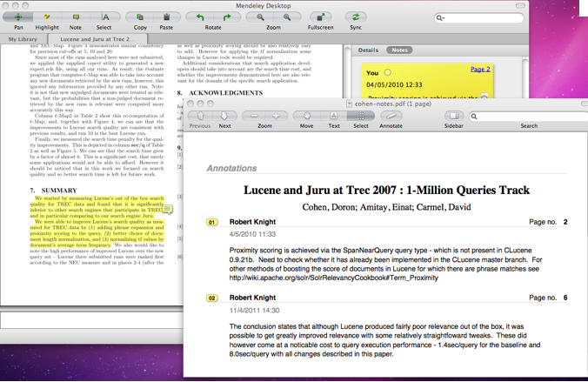588x382 pixels.
Task: Open the Mendeley search options dropdown
Action: click(442, 17)
